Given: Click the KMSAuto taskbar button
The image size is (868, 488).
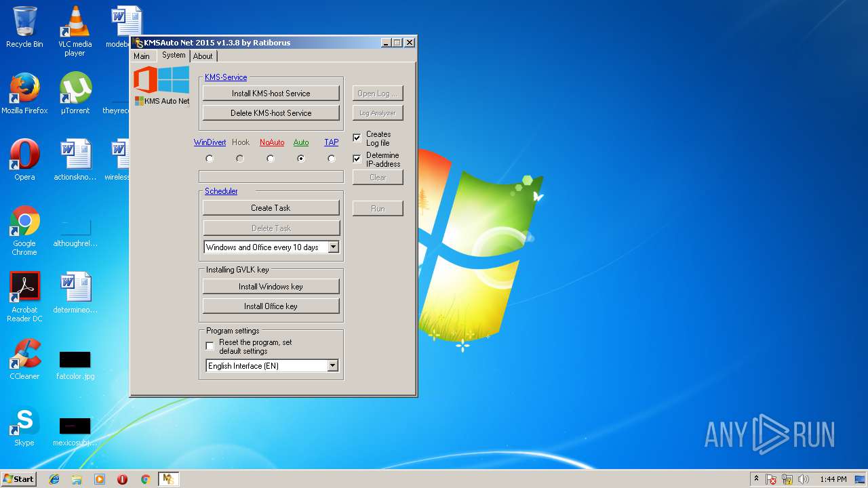Looking at the screenshot, I should [x=168, y=479].
